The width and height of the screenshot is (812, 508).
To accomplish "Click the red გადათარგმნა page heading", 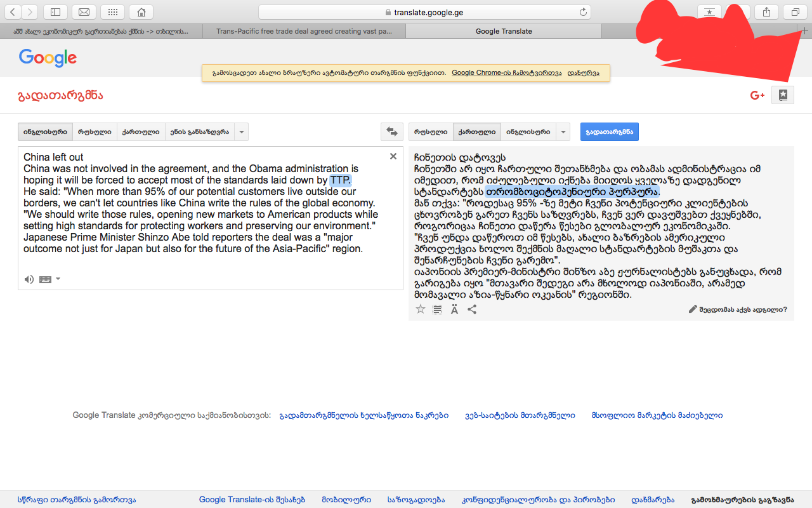I will pyautogui.click(x=60, y=95).
